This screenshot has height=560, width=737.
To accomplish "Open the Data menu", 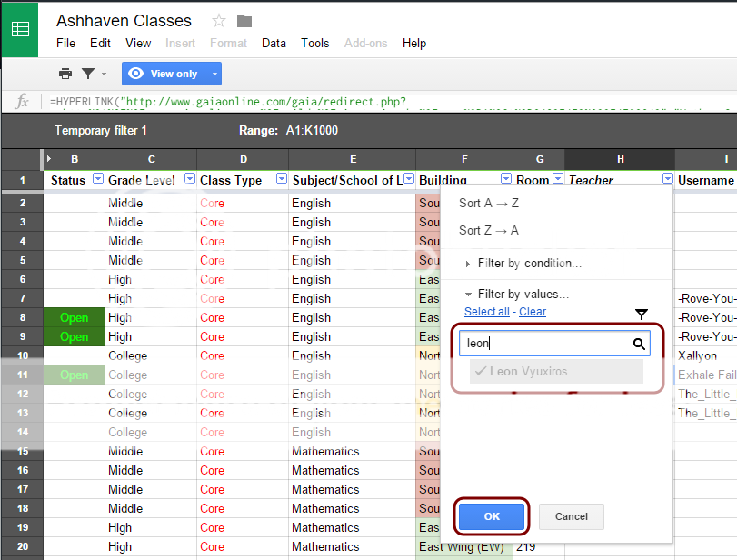I will coord(274,43).
